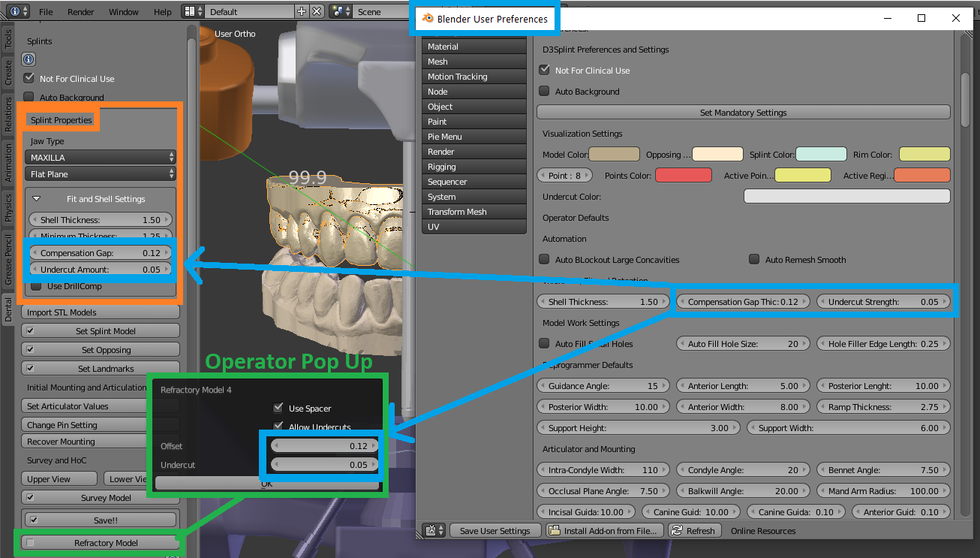Image resolution: width=980 pixels, height=558 pixels.
Task: Pick the Model Color swatch
Action: pos(614,155)
